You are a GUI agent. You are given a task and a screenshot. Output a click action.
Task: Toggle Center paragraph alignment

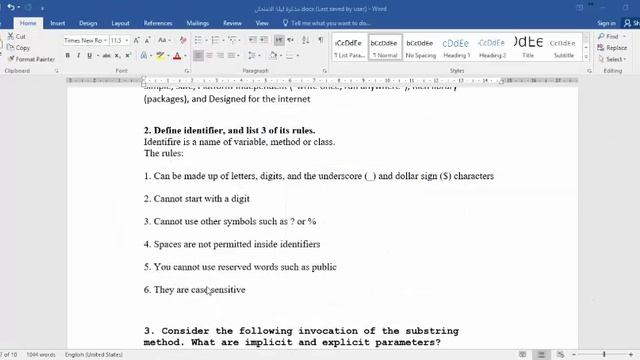[209, 56]
